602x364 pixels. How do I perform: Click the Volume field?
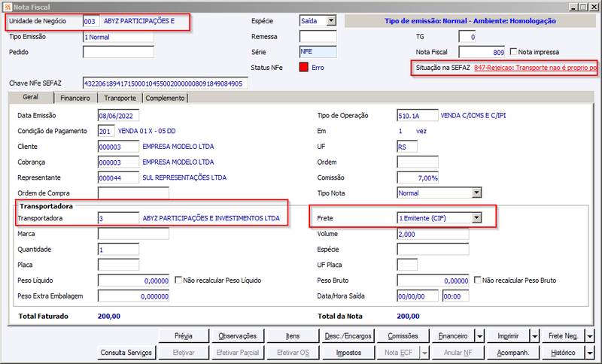(x=433, y=234)
